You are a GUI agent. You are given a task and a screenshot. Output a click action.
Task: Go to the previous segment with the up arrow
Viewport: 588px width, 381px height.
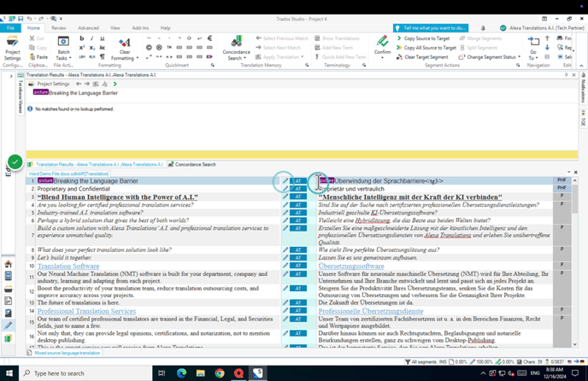coord(547,38)
